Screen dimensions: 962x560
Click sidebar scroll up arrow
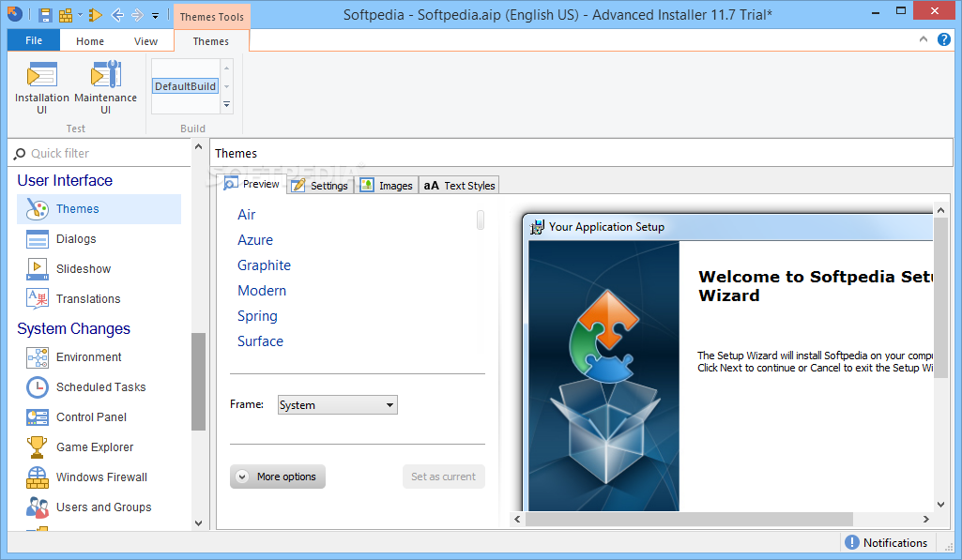pos(198,147)
